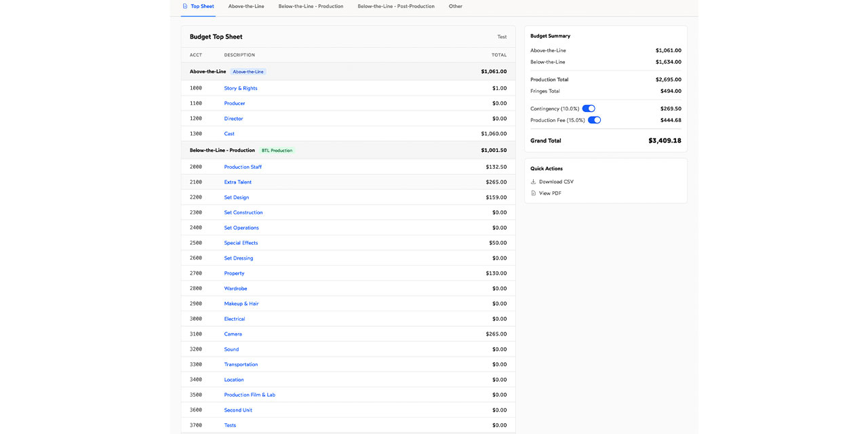
Task: Open the Special Effects line item
Action: 241,243
